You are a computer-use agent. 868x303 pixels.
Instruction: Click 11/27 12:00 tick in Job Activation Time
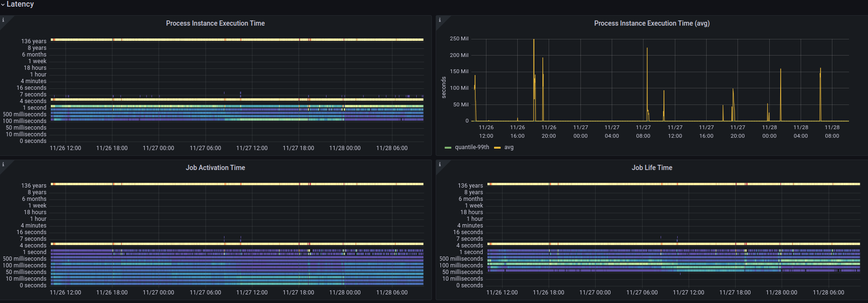tap(252, 293)
